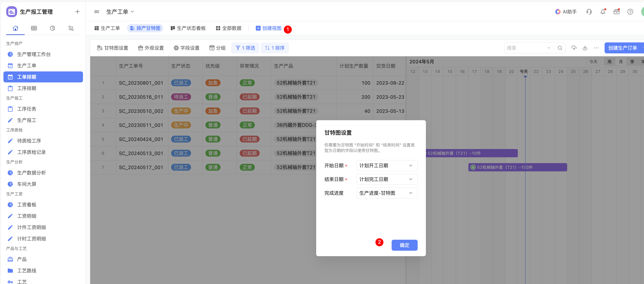Click work order SC_20230801_001 cell
Viewport: 644px width, 284px height.
(142, 83)
